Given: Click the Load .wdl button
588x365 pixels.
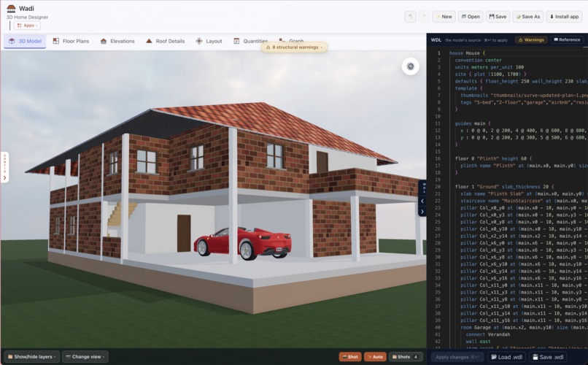Looking at the screenshot, I should [506, 357].
